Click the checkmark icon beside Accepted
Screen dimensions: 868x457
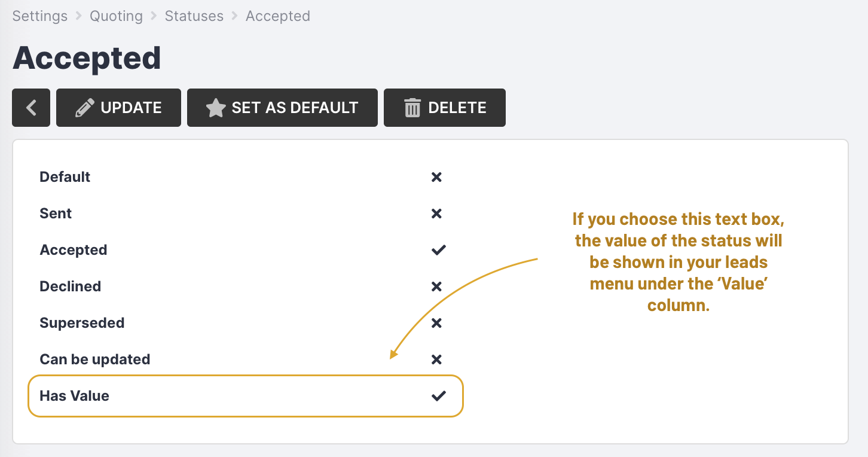pos(438,249)
